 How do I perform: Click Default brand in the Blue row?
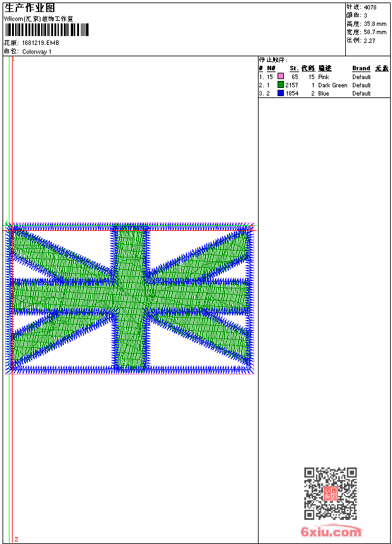pyautogui.click(x=362, y=94)
